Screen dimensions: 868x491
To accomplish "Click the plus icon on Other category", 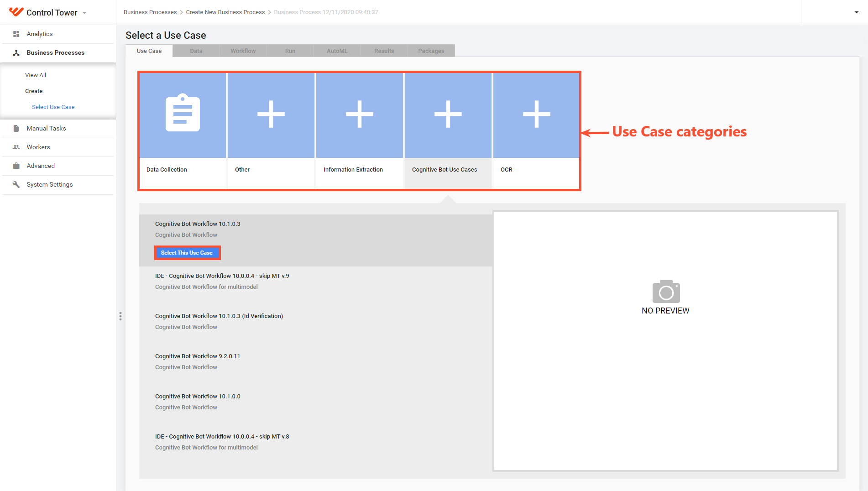I will click(x=271, y=114).
